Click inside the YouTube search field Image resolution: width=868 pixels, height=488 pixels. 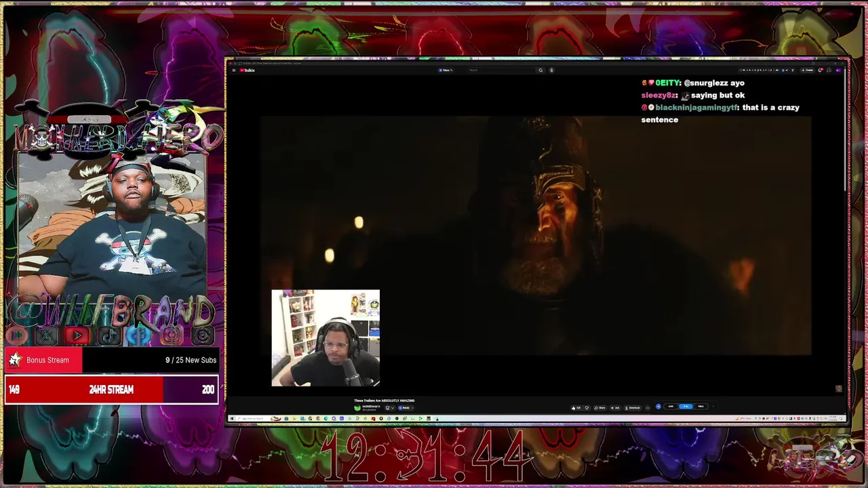point(500,70)
